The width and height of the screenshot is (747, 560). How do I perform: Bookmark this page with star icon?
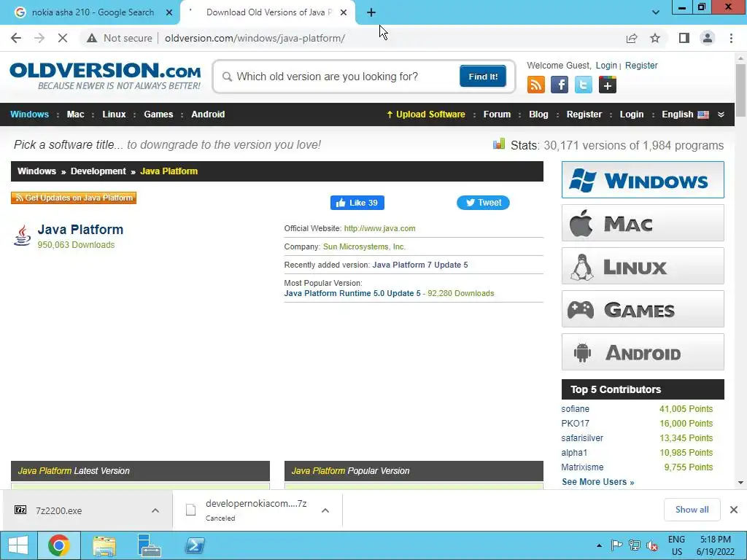pyautogui.click(x=655, y=38)
